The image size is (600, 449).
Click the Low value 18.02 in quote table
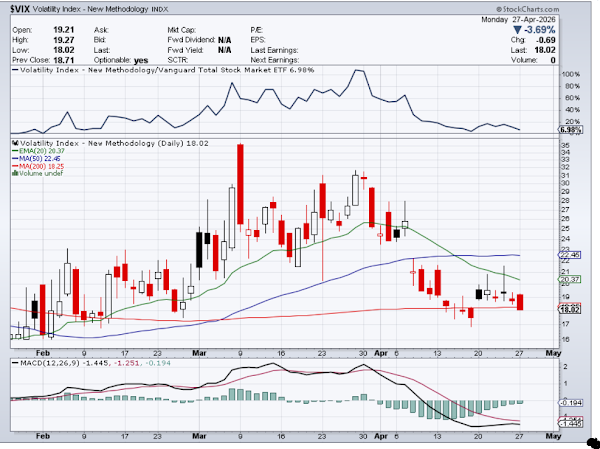(64, 50)
